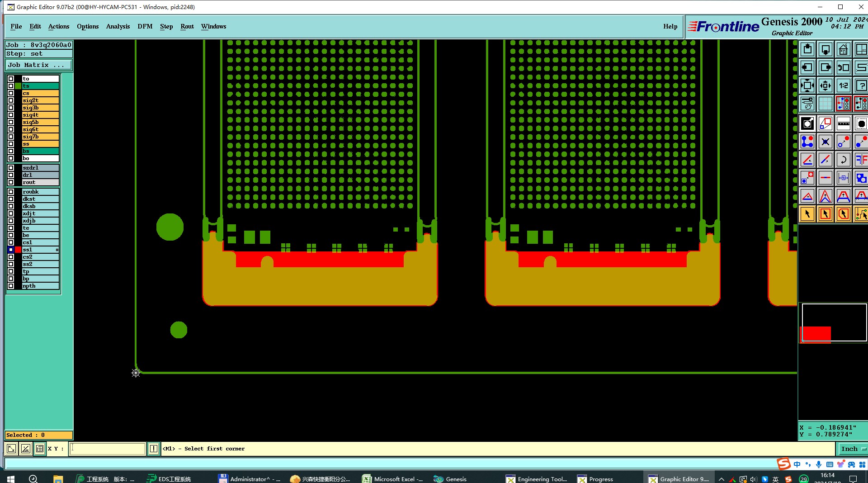The height and width of the screenshot is (483, 868).
Task: Open the File menu
Action: [x=16, y=26]
